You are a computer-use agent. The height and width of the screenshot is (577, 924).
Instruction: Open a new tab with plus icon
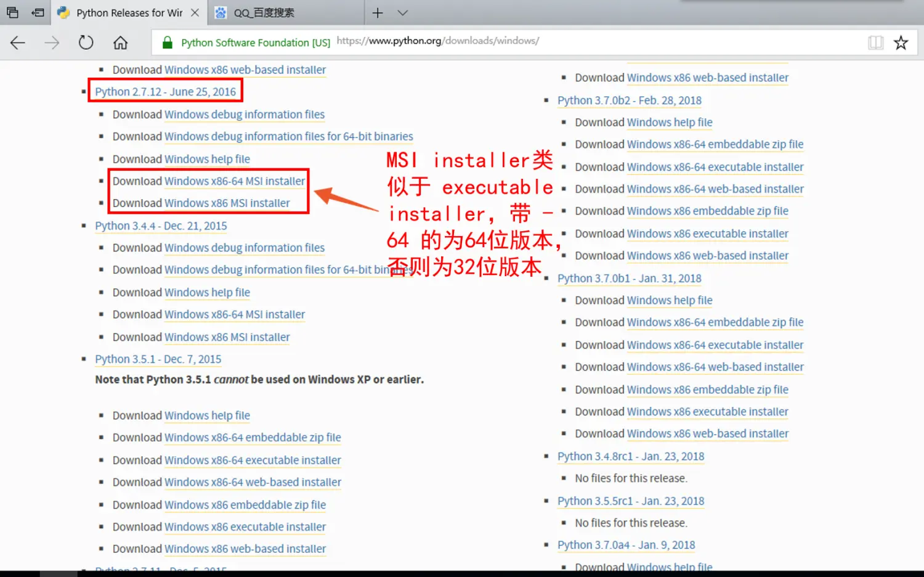(x=378, y=13)
